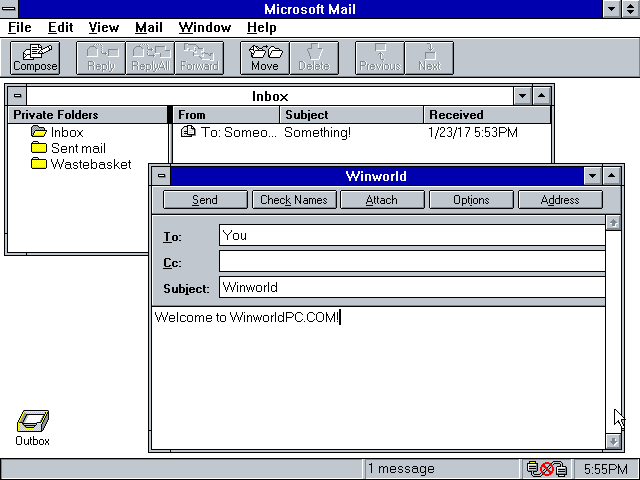The width and height of the screenshot is (640, 480).
Task: Select message subject Something!
Action: click(317, 132)
